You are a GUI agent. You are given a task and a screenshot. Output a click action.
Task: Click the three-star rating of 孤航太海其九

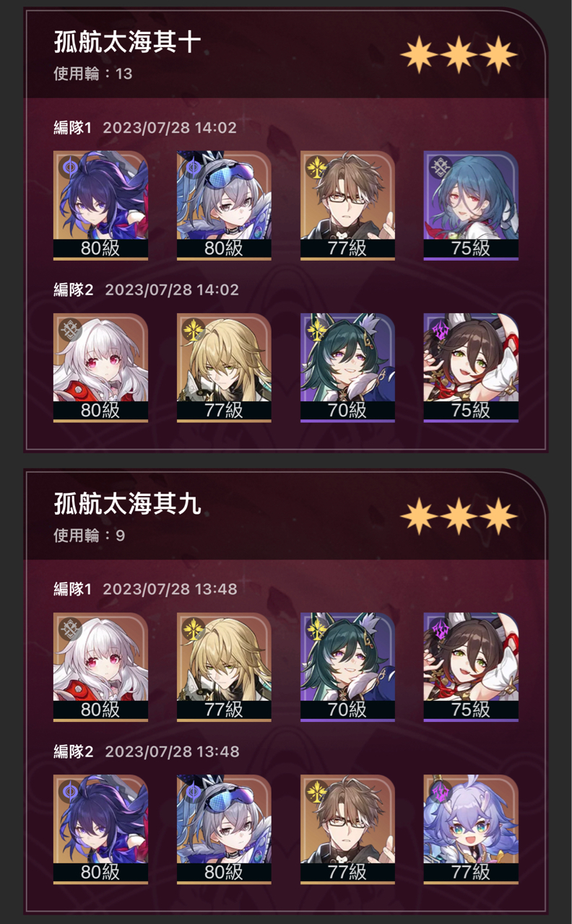tap(459, 517)
